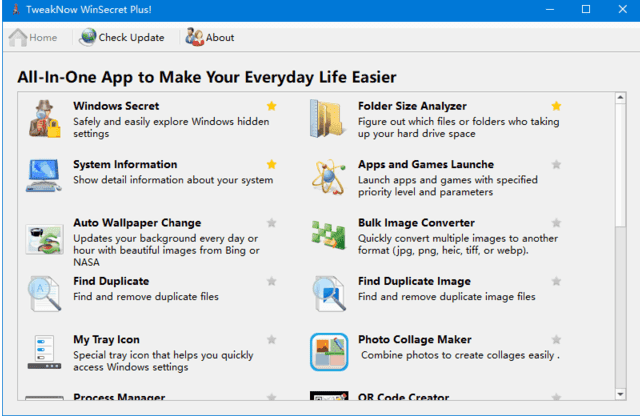Maximize the TweakNow WinSecret Plus window
This screenshot has height=419, width=640.
click(x=586, y=9)
